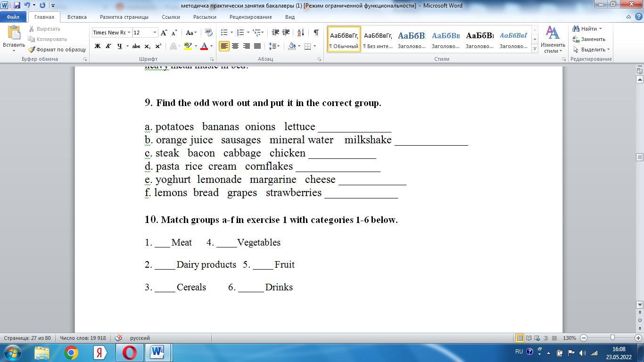This screenshot has height=362, width=644.
Task: Click the Выделить button
Action: tap(591, 49)
